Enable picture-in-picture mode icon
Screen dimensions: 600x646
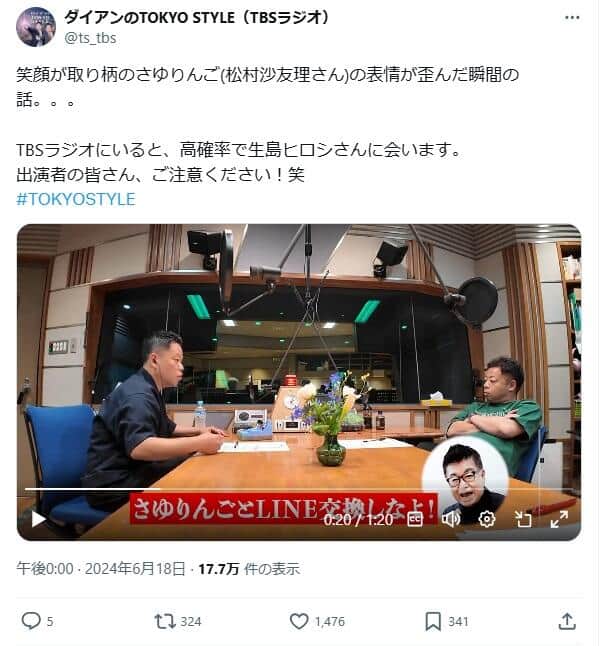point(523,519)
